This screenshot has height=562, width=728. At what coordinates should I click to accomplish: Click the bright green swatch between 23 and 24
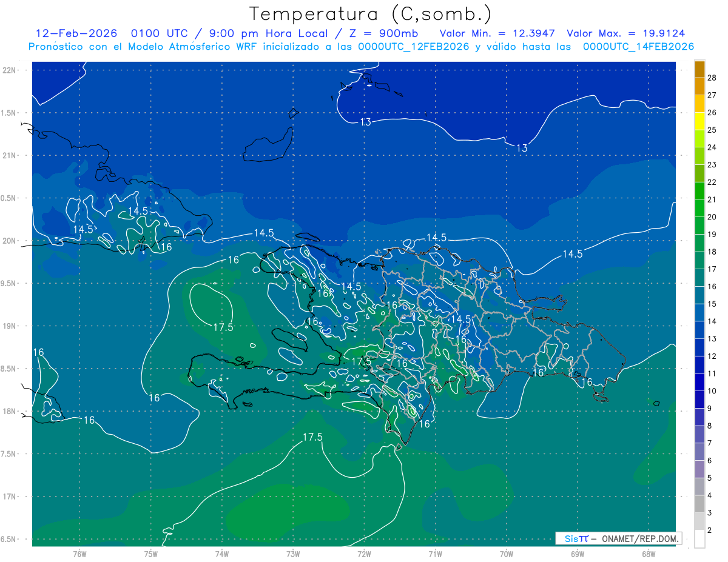[700, 156]
